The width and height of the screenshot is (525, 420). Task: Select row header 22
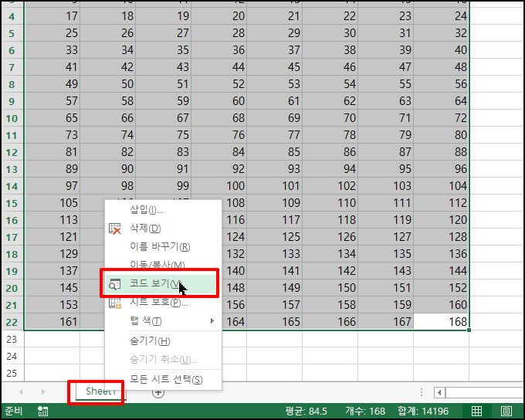12,322
